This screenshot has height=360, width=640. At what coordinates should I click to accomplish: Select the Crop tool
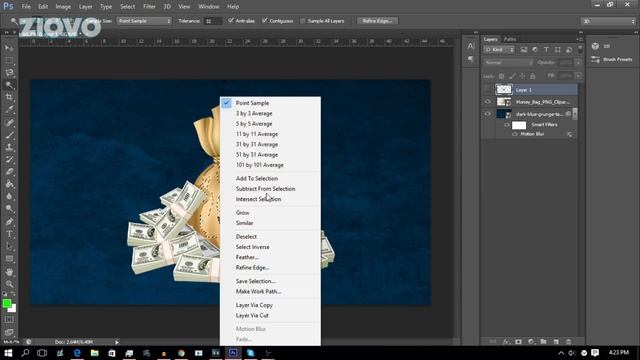tap(9, 97)
